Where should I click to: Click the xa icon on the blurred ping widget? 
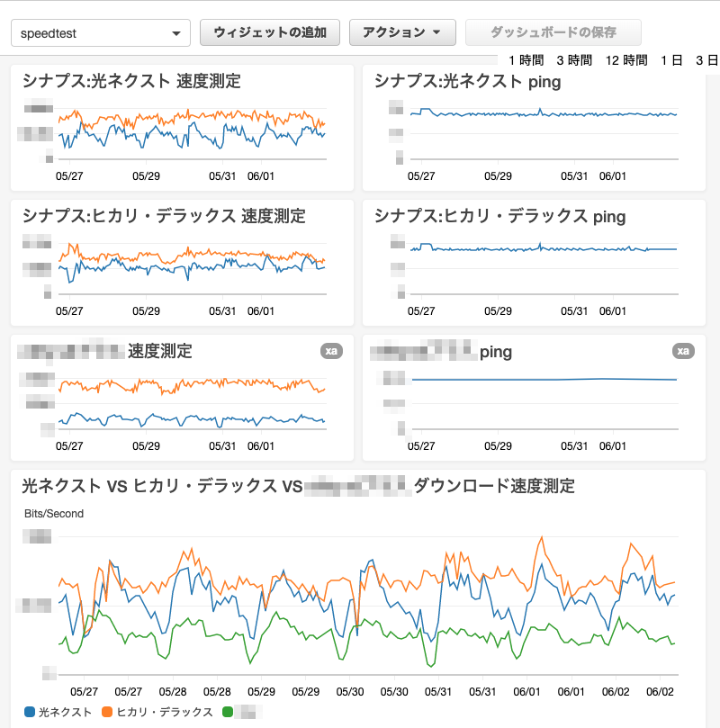click(684, 352)
